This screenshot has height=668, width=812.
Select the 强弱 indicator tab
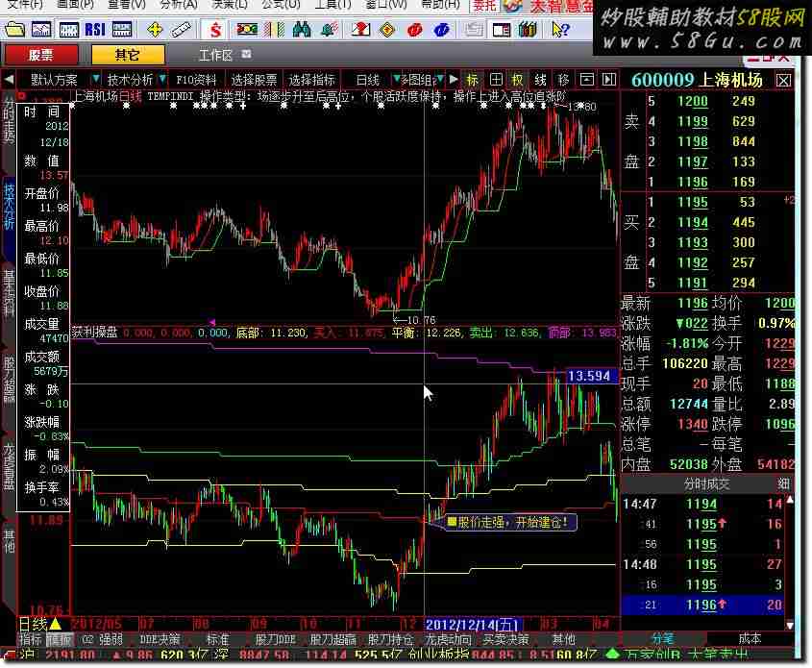[x=111, y=639]
